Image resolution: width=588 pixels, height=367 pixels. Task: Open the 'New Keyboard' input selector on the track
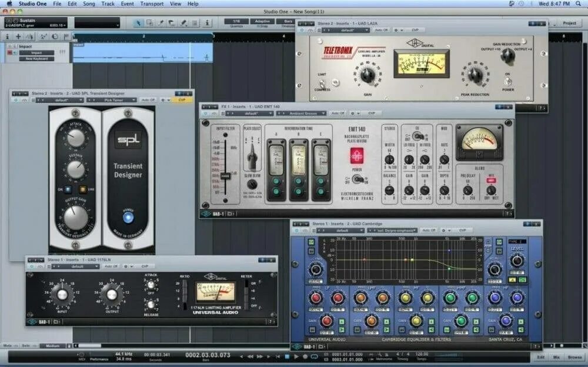tap(36, 59)
